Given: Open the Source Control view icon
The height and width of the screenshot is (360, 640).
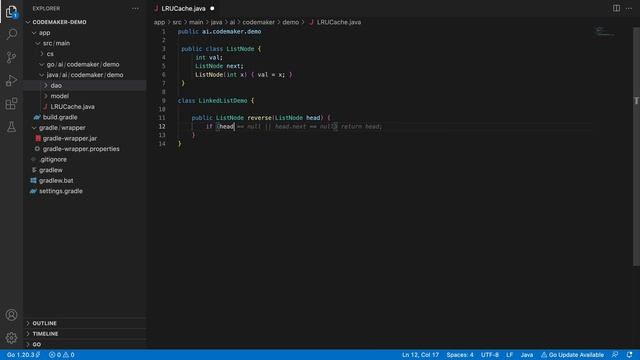Looking at the screenshot, I should click(11, 57).
